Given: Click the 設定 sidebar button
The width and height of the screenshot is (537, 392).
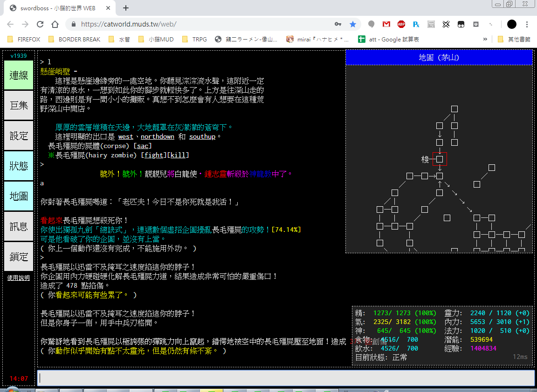Looking at the screenshot, I should point(19,136).
